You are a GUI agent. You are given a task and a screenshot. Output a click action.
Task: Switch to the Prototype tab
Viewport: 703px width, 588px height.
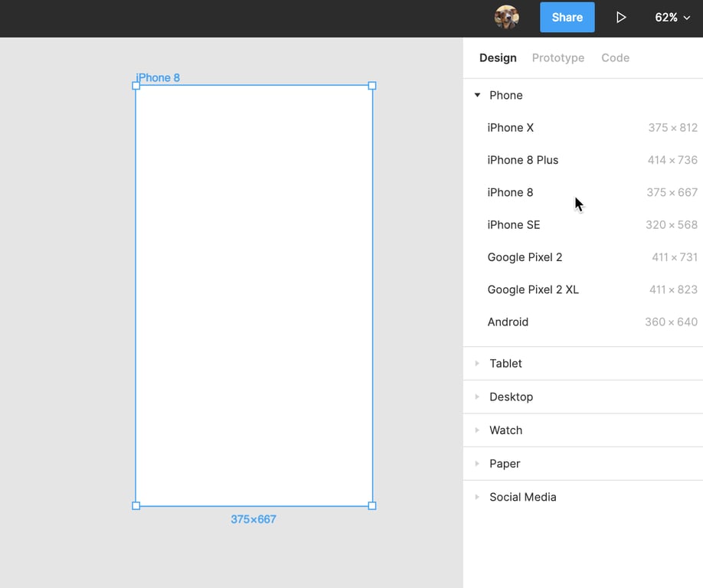click(557, 57)
